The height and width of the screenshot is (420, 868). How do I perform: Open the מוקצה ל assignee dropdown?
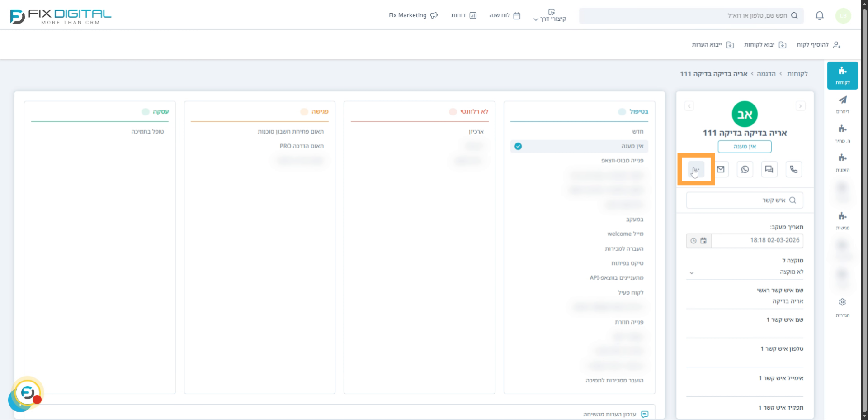(x=744, y=272)
